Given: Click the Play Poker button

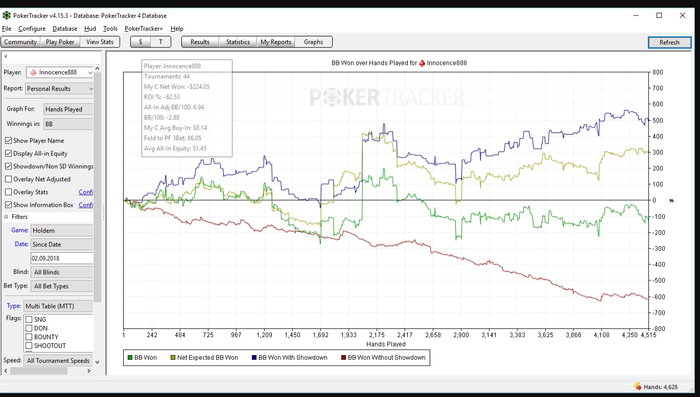Looking at the screenshot, I should coord(60,42).
